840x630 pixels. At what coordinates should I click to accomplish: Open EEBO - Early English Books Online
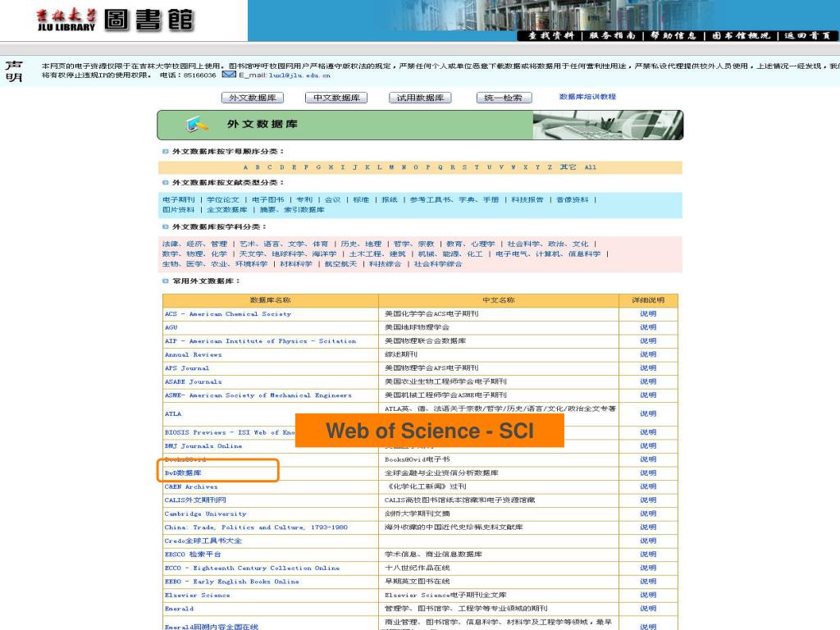231,582
